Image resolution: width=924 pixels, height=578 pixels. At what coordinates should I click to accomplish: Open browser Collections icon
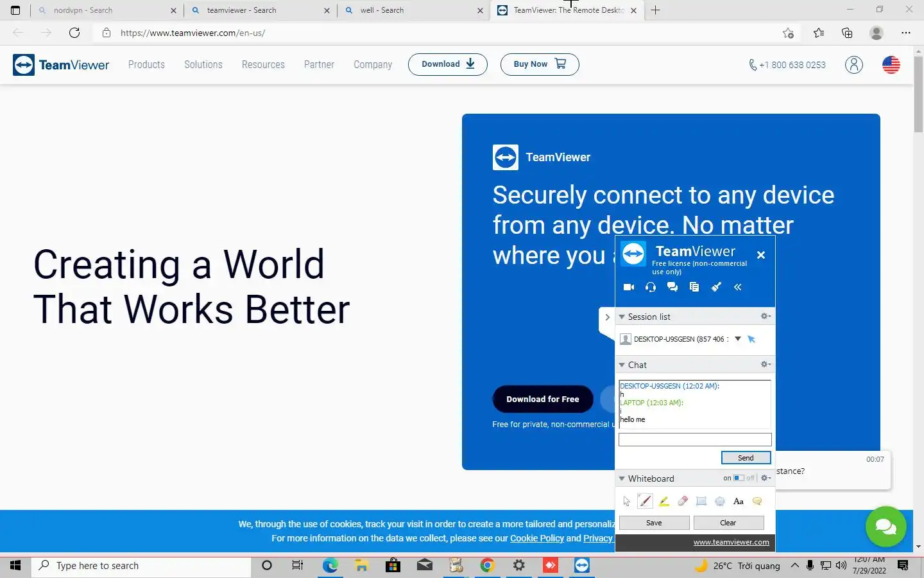[x=847, y=33]
